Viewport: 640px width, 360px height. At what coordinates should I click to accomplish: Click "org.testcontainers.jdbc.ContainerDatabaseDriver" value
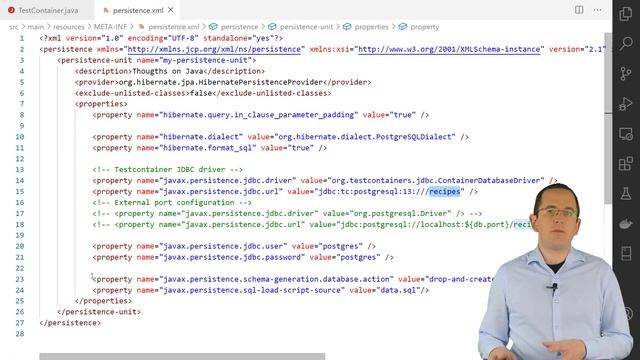point(436,180)
